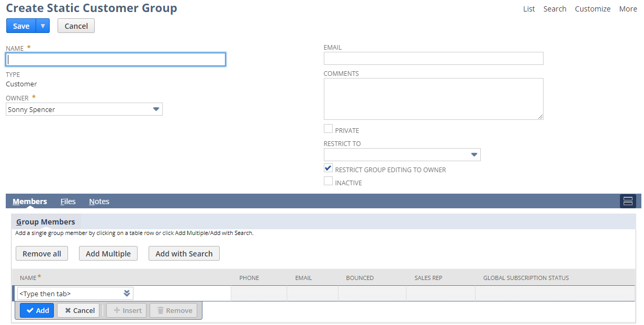Click the Add Multiple button

pos(108,253)
